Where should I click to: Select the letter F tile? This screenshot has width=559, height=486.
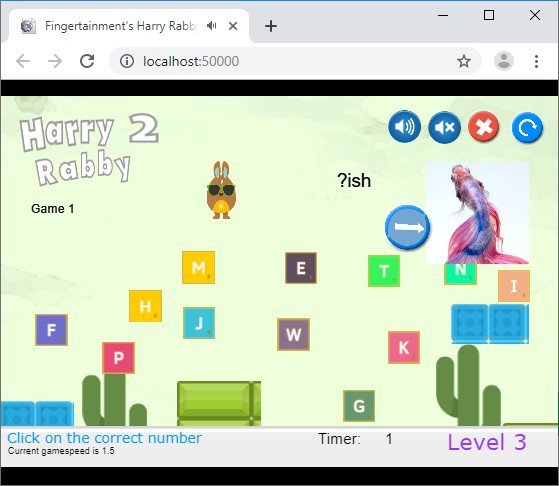[x=51, y=330]
